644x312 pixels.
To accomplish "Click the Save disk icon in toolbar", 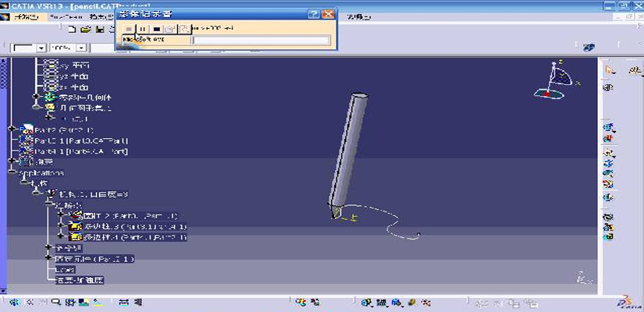I will point(99,29).
